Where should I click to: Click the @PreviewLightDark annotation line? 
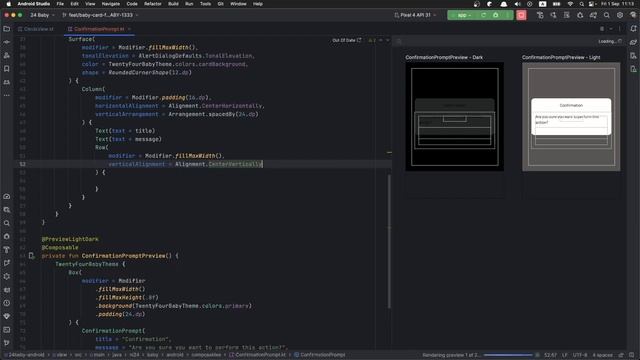(70, 239)
